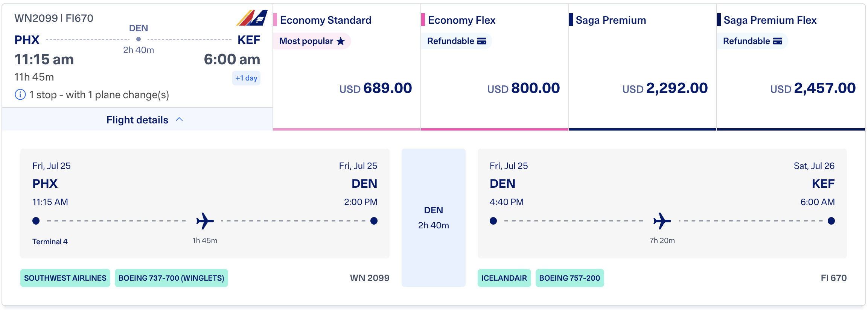
Task: Click the star icon on Most popular badge
Action: click(340, 41)
